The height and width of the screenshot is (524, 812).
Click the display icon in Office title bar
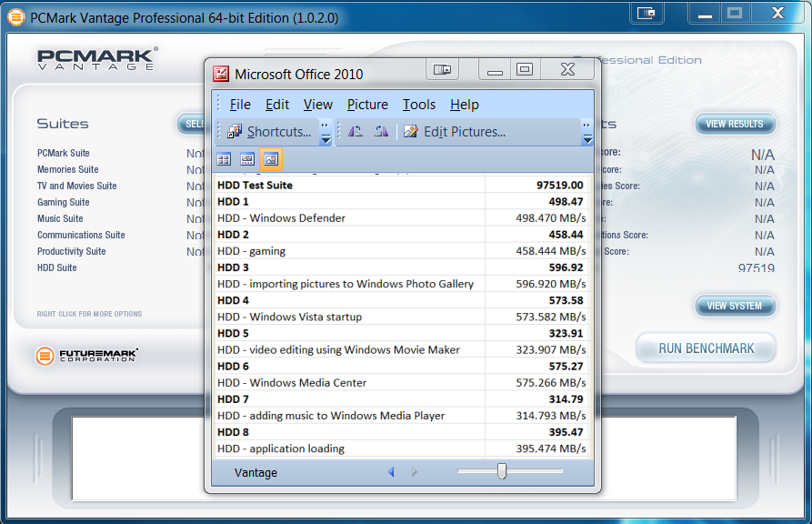(x=442, y=70)
